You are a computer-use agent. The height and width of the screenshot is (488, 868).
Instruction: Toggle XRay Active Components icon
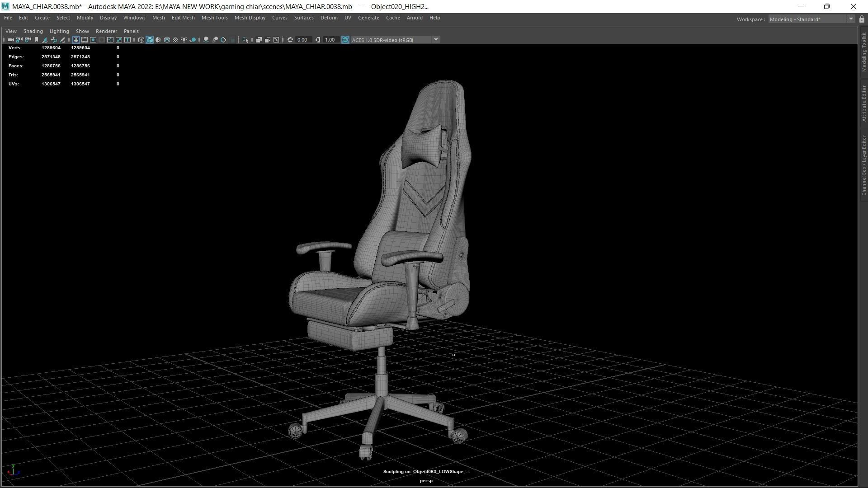click(x=268, y=40)
